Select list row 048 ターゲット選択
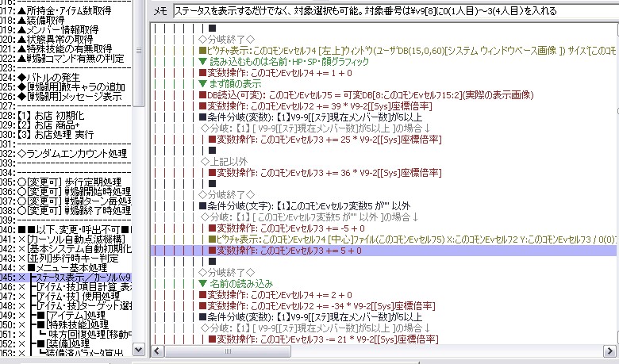Image resolution: width=619 pixels, height=364 pixels. click(x=66, y=305)
